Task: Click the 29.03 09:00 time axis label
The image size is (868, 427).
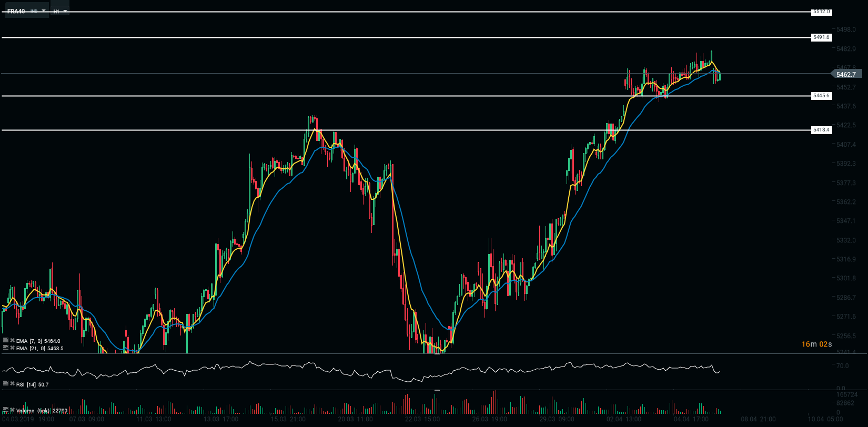Action: click(557, 420)
